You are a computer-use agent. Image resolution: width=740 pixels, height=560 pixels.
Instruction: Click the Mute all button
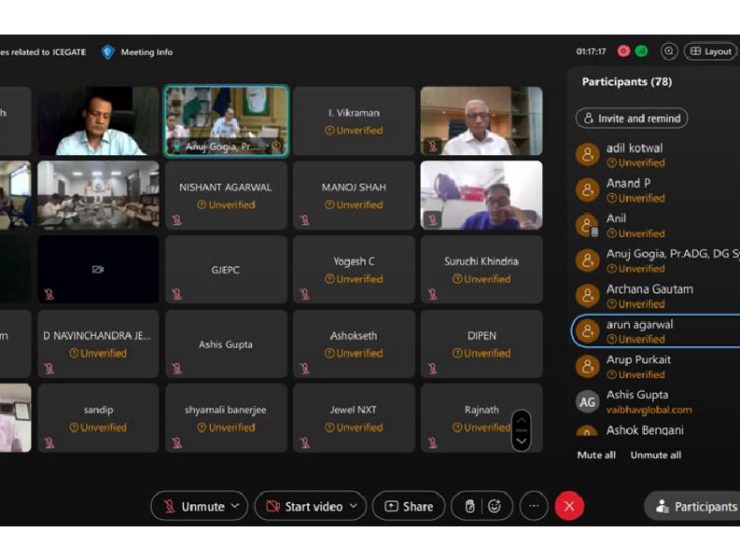click(x=596, y=455)
